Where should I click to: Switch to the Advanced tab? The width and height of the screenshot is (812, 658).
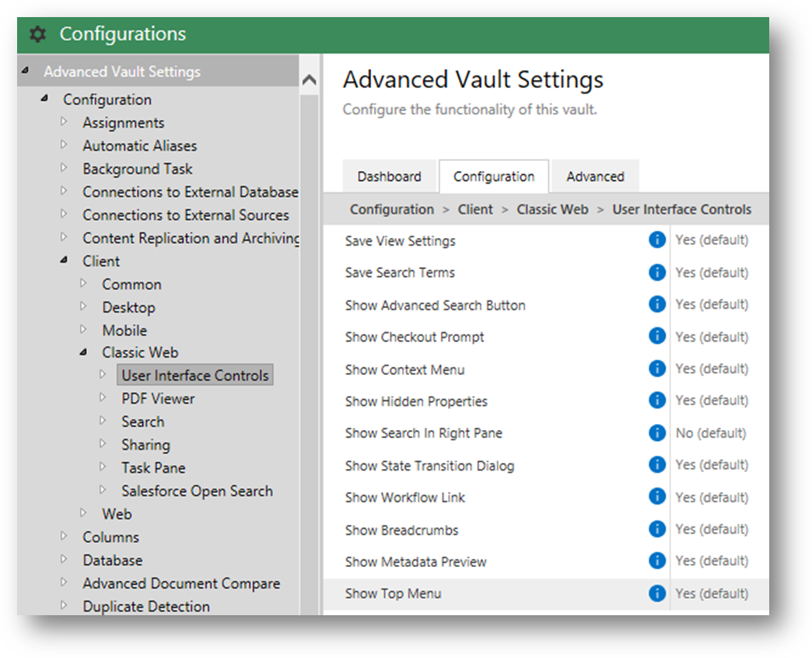coord(595,177)
